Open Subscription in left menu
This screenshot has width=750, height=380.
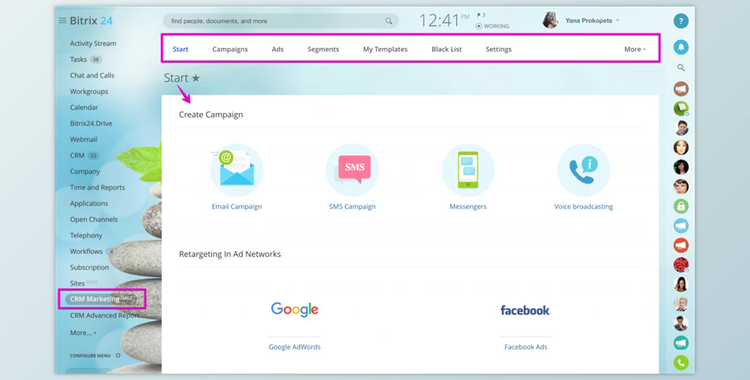(89, 268)
